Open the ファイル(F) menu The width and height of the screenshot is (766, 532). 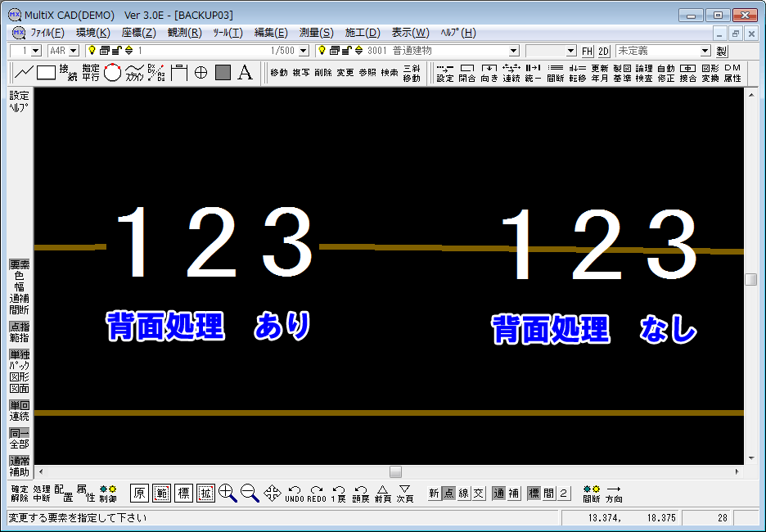(x=47, y=34)
